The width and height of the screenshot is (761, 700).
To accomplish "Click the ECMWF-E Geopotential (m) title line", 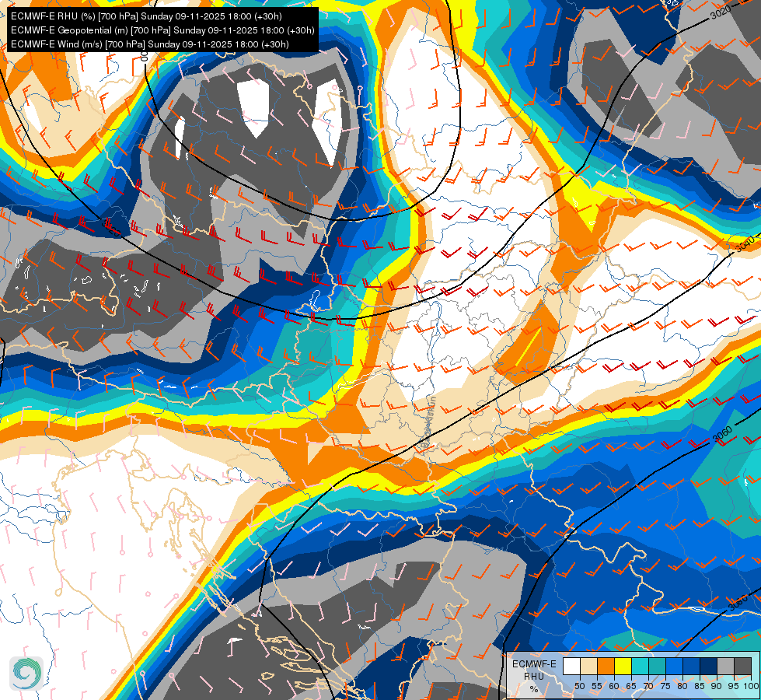I will click(x=162, y=30).
